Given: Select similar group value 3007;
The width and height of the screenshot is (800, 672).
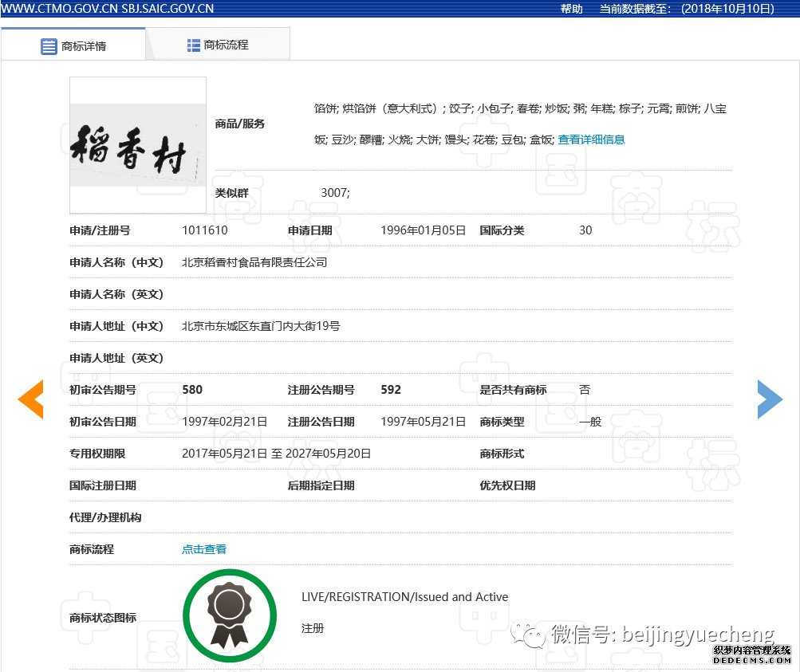Looking at the screenshot, I should [x=335, y=193].
